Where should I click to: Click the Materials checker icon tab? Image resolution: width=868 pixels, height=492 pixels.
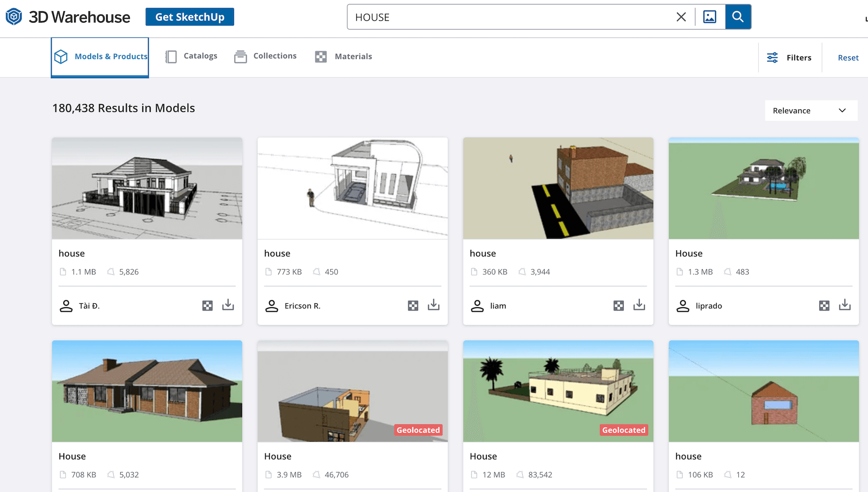321,56
